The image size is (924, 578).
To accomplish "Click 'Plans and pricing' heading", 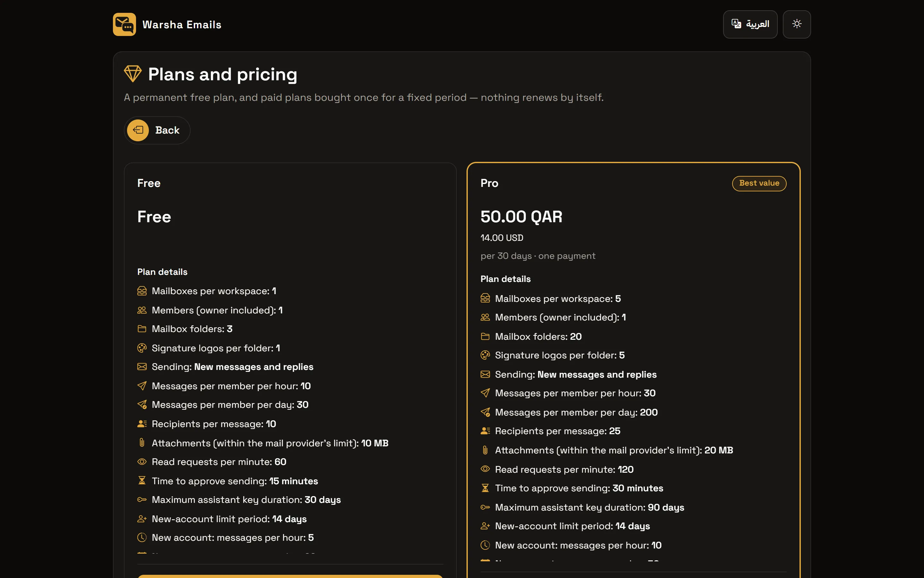I will pyautogui.click(x=223, y=74).
